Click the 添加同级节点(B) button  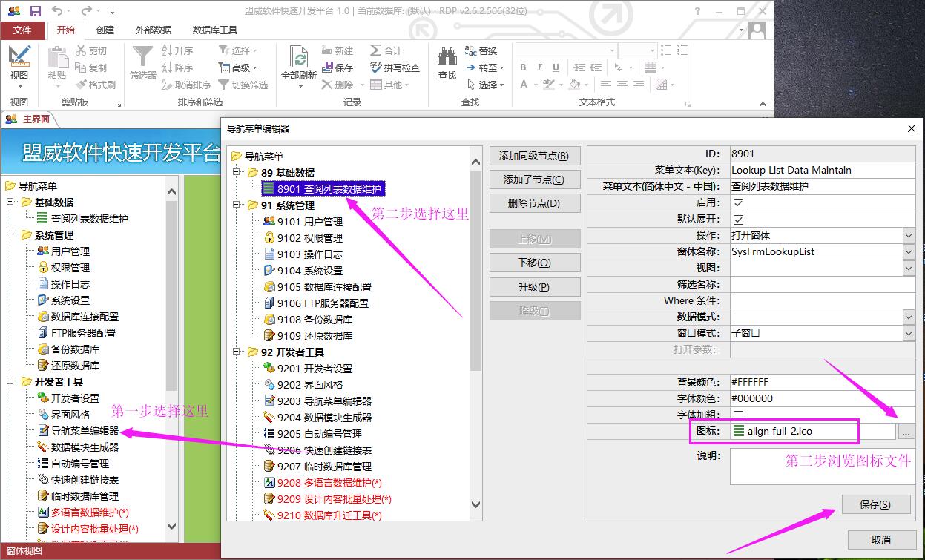tap(534, 156)
